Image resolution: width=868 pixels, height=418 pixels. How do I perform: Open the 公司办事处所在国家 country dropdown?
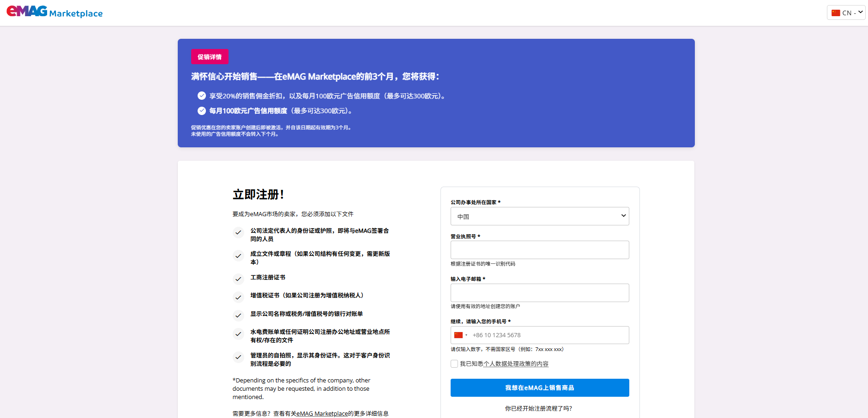(540, 216)
